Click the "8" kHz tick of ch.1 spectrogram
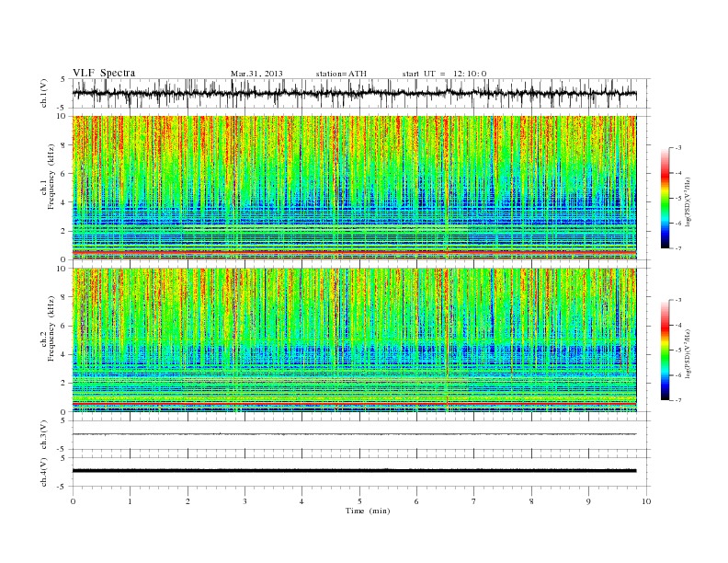 click(x=64, y=145)
